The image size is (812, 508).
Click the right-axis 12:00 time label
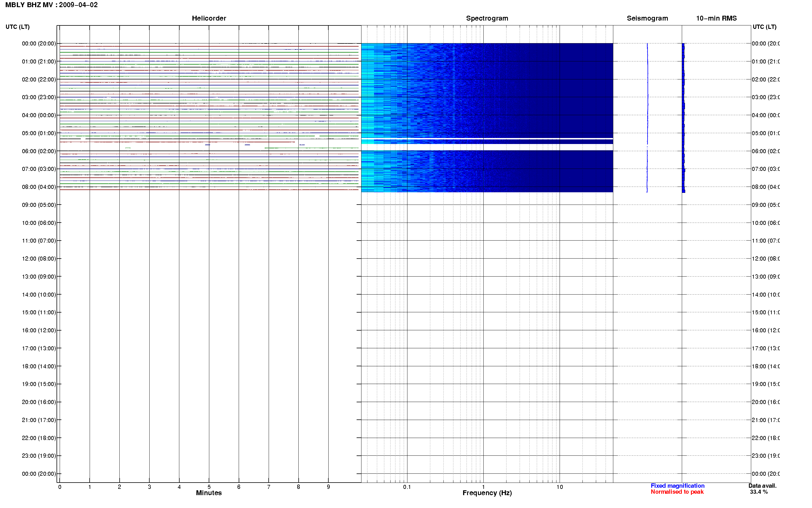coord(765,259)
